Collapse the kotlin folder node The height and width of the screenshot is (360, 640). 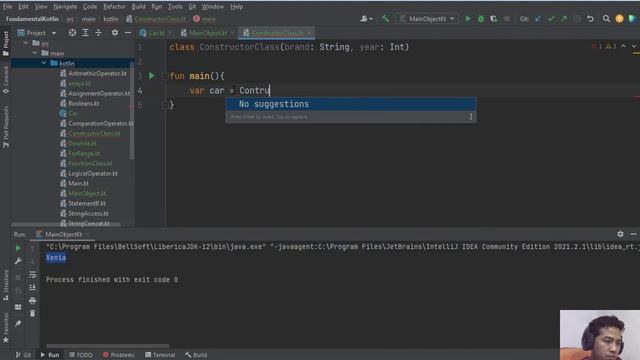(x=44, y=63)
